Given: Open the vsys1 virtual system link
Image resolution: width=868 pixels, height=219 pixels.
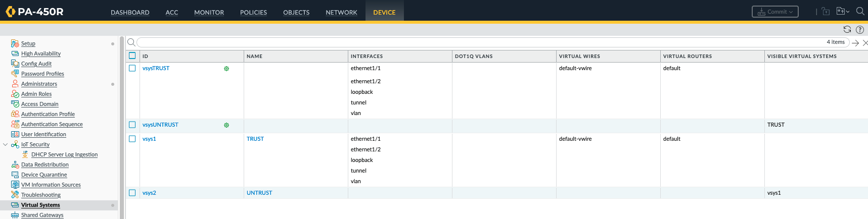Looking at the screenshot, I should (x=149, y=139).
